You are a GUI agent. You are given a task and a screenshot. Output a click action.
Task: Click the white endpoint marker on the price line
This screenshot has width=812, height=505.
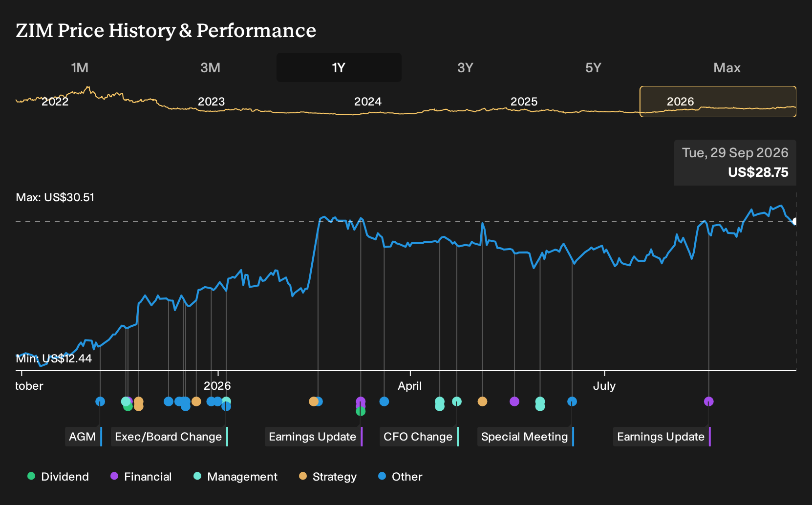tap(795, 221)
